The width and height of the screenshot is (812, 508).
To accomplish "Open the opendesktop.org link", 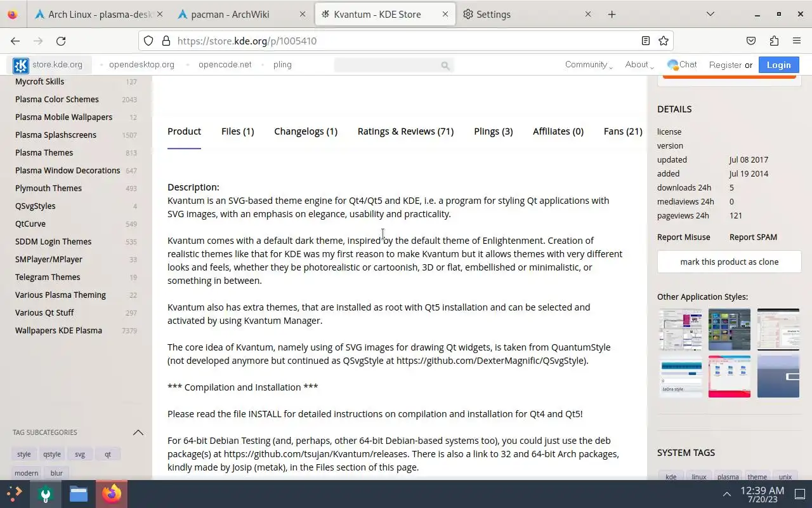I will [x=141, y=65].
